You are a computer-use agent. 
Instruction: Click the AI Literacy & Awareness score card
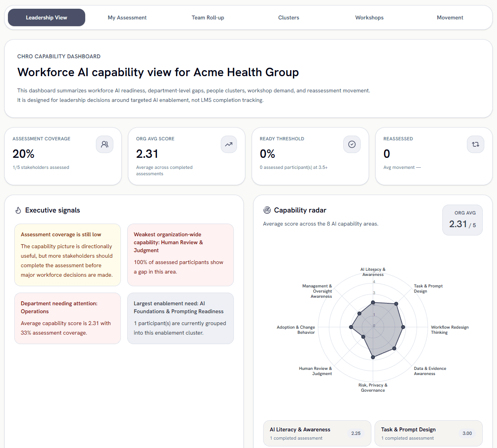[x=317, y=433]
